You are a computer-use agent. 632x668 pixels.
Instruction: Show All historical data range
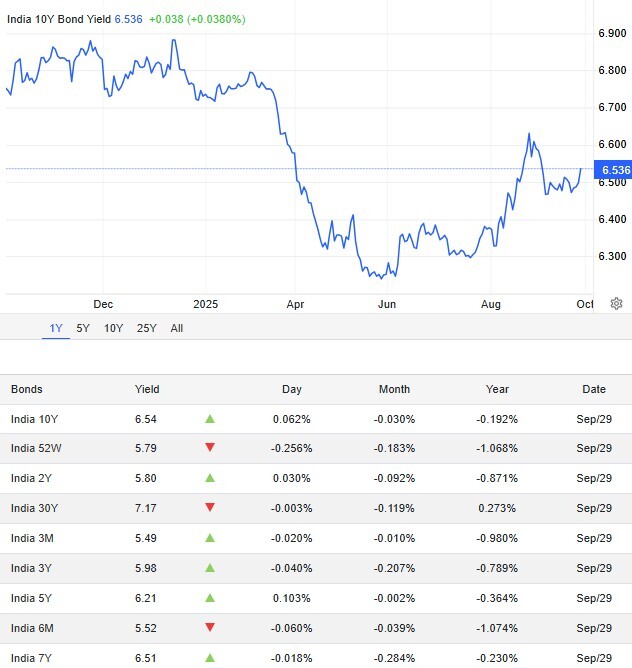pos(177,328)
